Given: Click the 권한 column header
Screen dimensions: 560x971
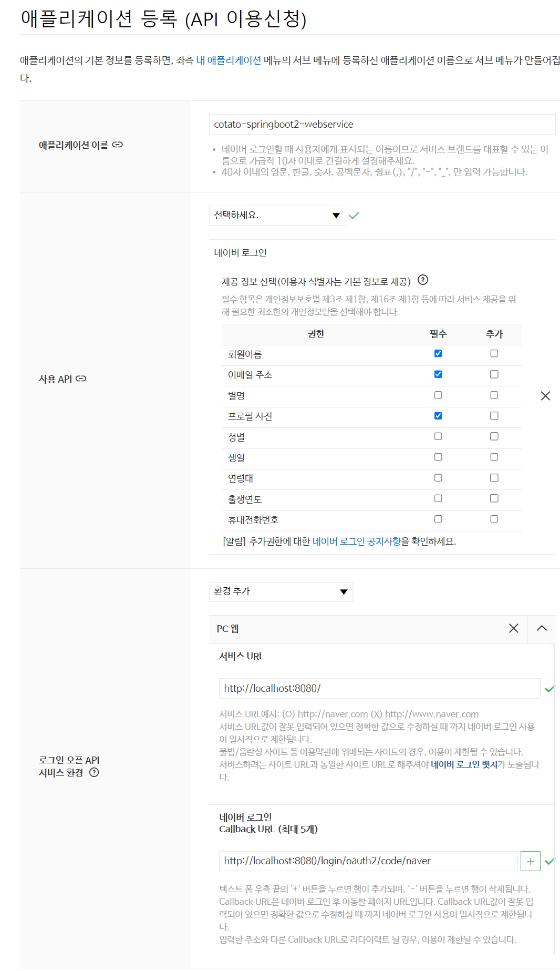Looking at the screenshot, I should click(x=316, y=334).
